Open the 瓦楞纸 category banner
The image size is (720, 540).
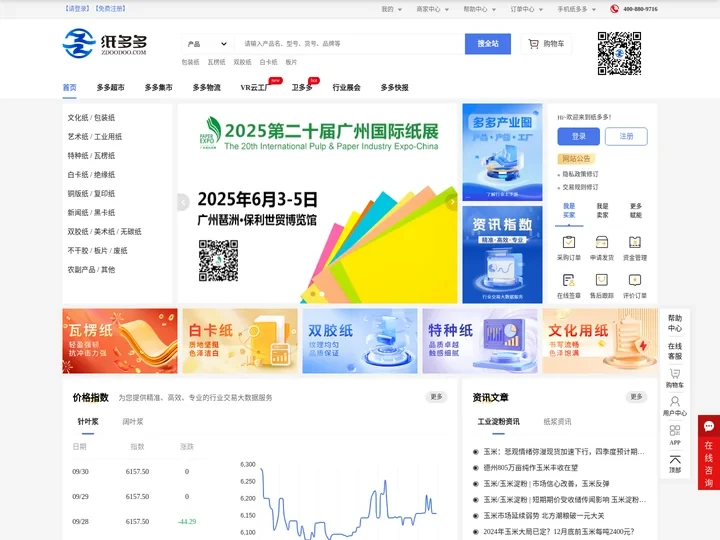click(120, 341)
